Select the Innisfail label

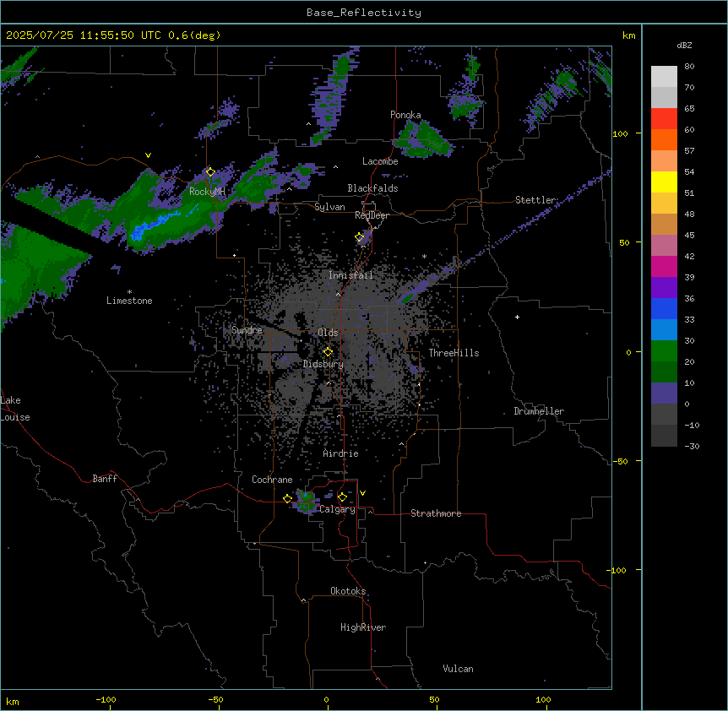point(351,275)
